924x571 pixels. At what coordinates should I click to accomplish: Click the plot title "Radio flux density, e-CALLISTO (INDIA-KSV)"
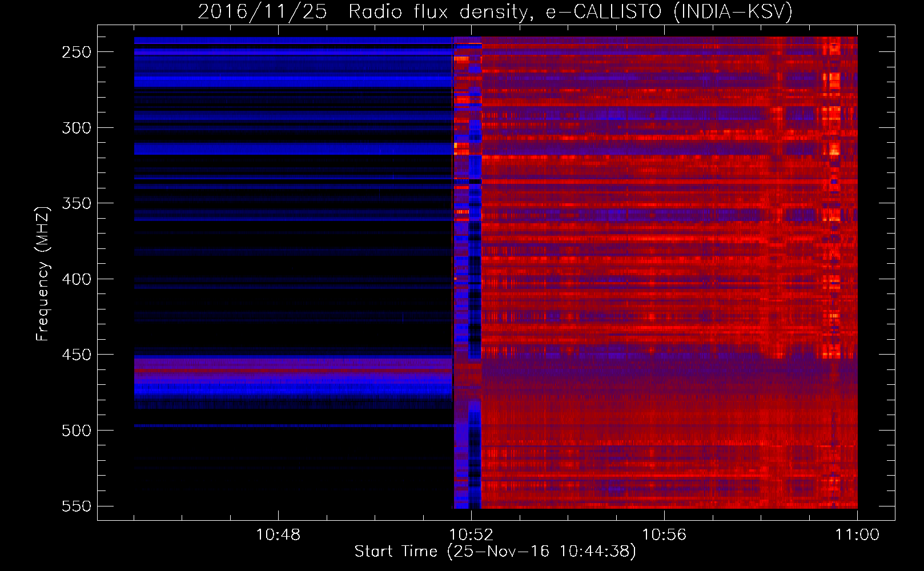[x=571, y=12]
